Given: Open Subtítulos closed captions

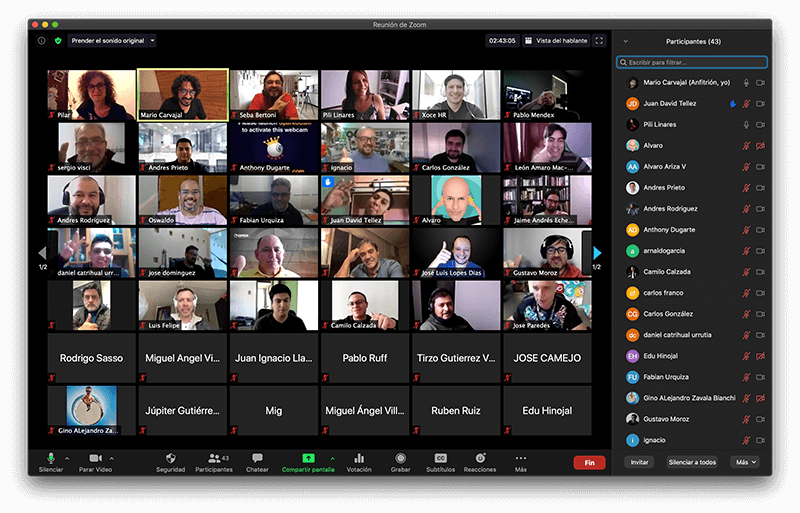Looking at the screenshot, I should (x=440, y=460).
